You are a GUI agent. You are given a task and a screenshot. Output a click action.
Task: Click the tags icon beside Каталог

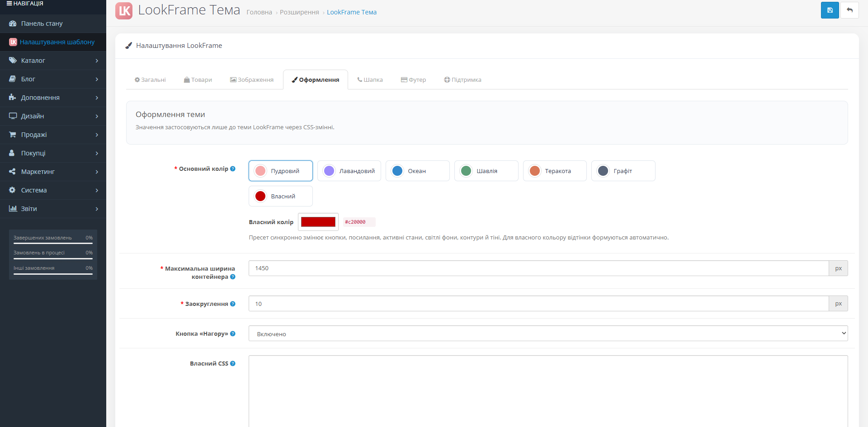[13, 60]
